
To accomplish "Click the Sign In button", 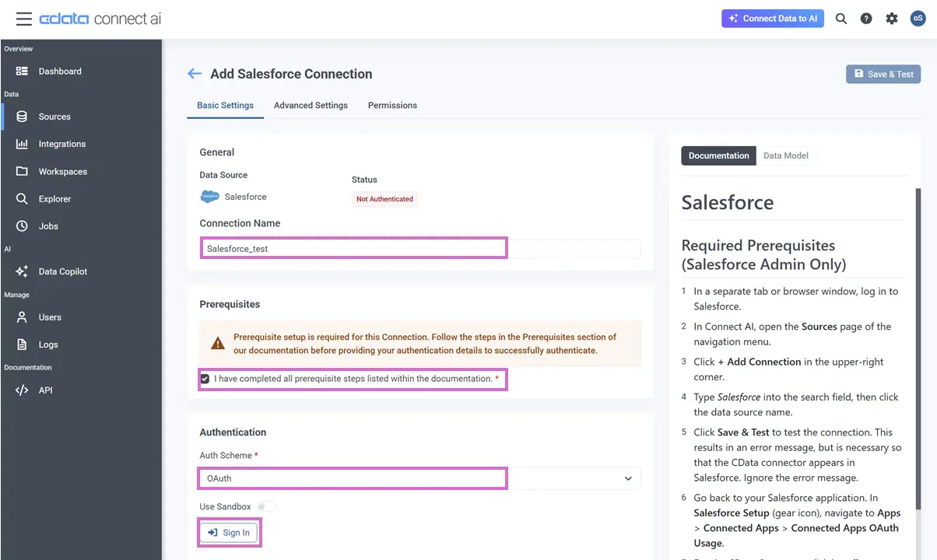I will point(229,533).
